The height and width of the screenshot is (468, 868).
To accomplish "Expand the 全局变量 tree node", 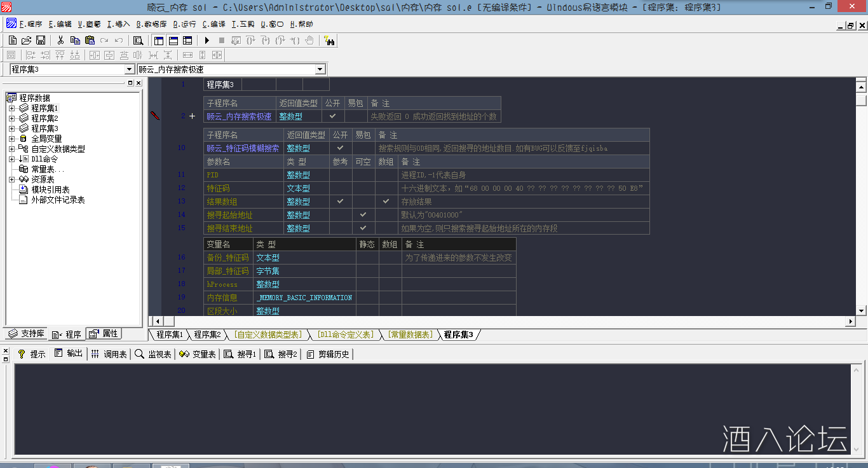I will 11,139.
